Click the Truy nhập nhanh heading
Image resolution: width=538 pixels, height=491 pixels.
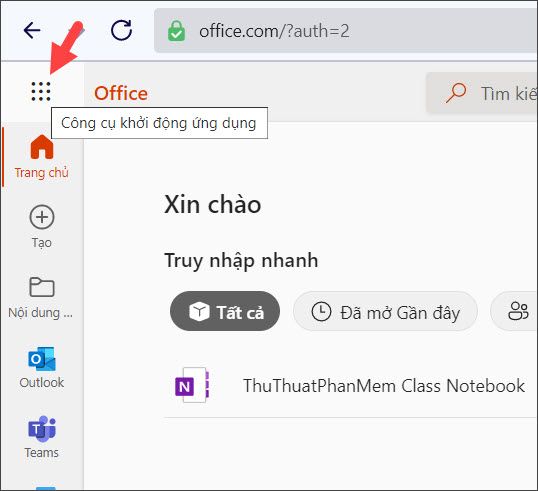[x=241, y=260]
